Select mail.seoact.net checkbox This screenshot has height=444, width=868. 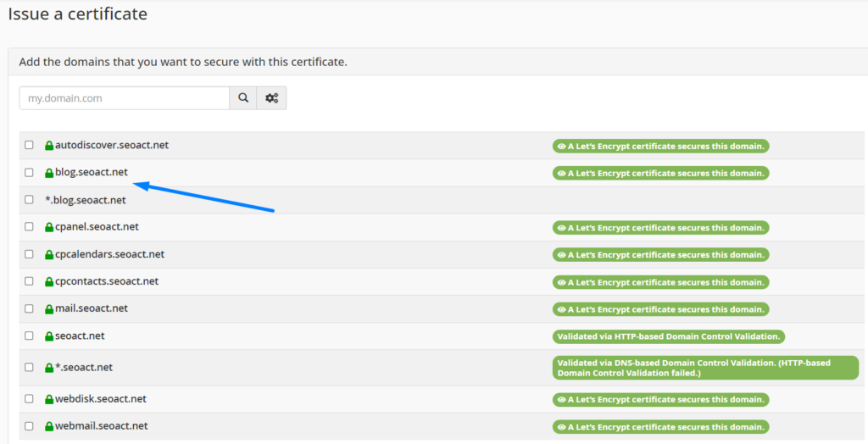pos(29,308)
